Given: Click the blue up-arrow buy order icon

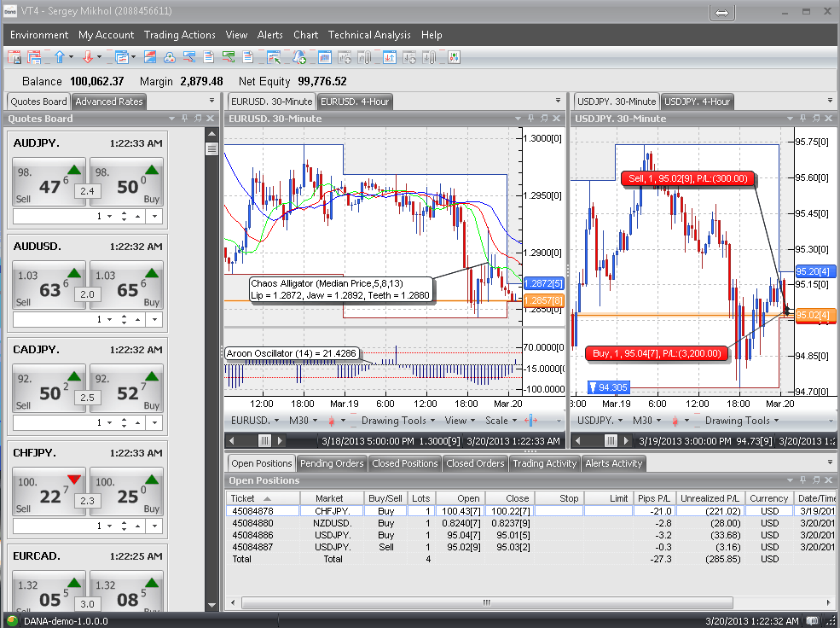Looking at the screenshot, I should [x=60, y=57].
